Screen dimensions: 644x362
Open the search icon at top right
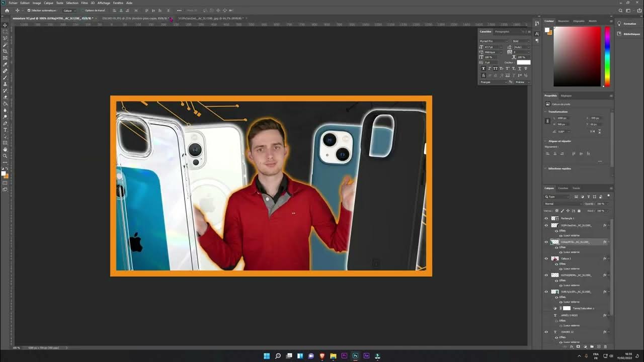coord(621,10)
